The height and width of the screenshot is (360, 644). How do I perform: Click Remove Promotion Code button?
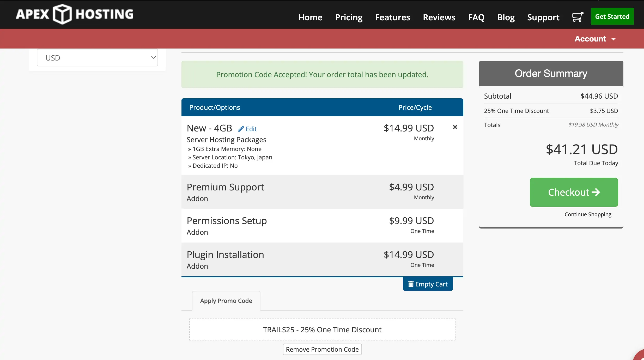(x=322, y=349)
